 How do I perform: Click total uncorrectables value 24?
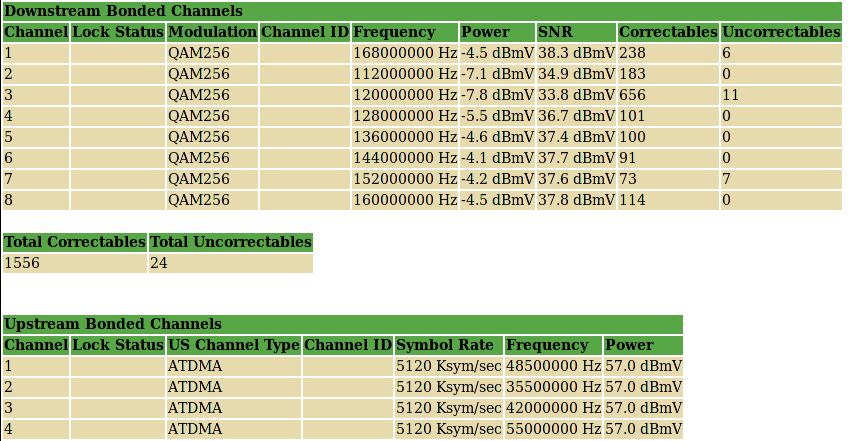pos(159,263)
